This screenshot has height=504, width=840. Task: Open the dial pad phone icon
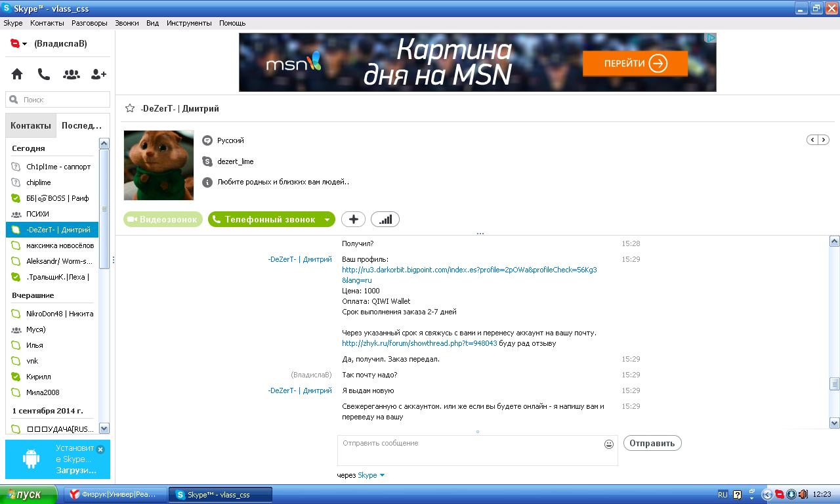44,74
